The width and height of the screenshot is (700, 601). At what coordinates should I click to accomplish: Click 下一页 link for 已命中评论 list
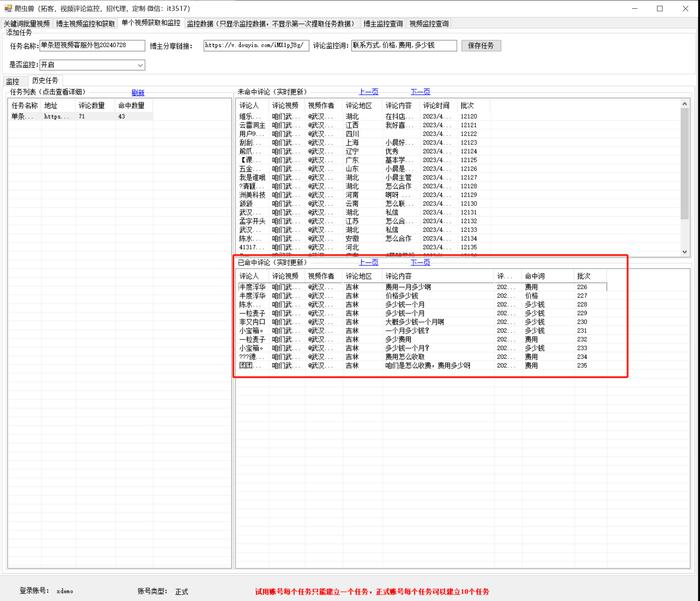point(420,262)
